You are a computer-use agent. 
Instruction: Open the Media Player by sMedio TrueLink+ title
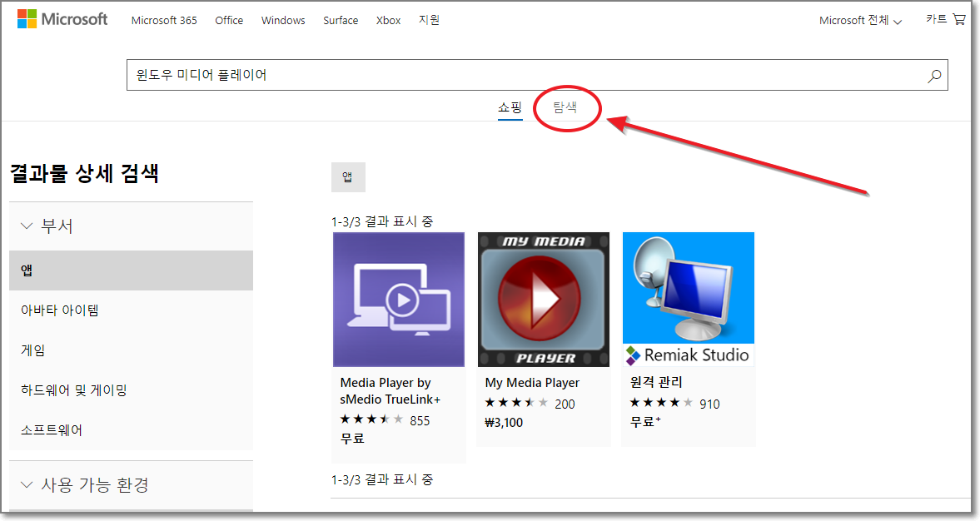coord(391,391)
